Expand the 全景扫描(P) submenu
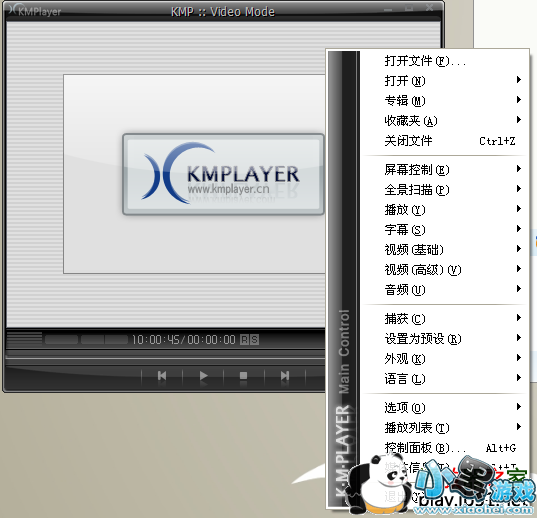The height and width of the screenshot is (518, 537). (x=444, y=190)
